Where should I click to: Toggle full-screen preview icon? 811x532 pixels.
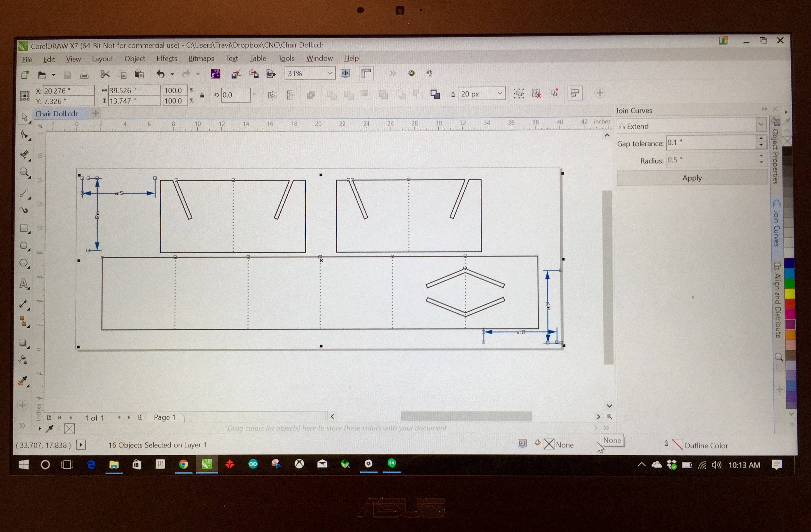click(345, 73)
